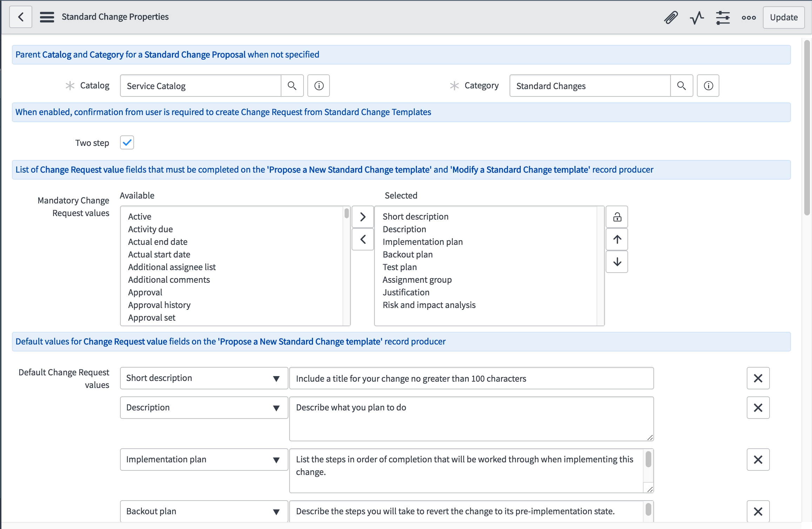Open the Short description field dropdown
812x529 pixels.
(x=277, y=378)
